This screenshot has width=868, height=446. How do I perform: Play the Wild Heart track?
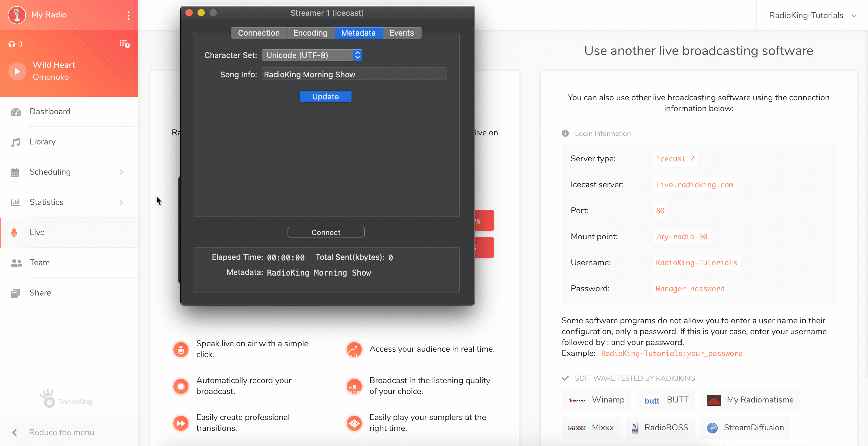[x=17, y=71]
